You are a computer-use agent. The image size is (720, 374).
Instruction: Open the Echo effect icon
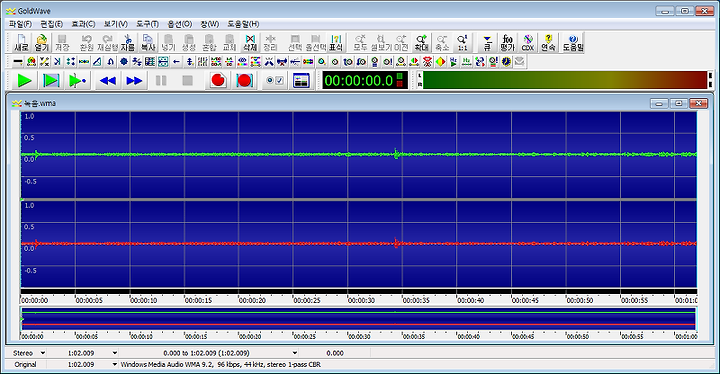click(x=57, y=61)
